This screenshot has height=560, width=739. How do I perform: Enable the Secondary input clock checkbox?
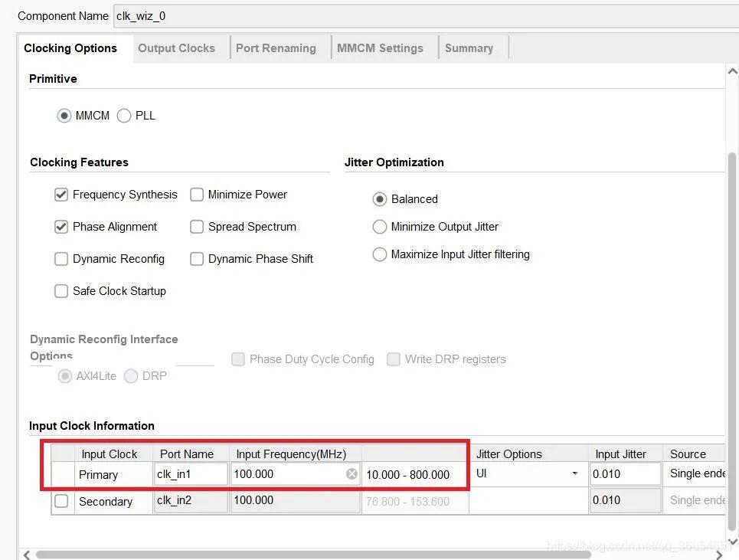tap(61, 502)
